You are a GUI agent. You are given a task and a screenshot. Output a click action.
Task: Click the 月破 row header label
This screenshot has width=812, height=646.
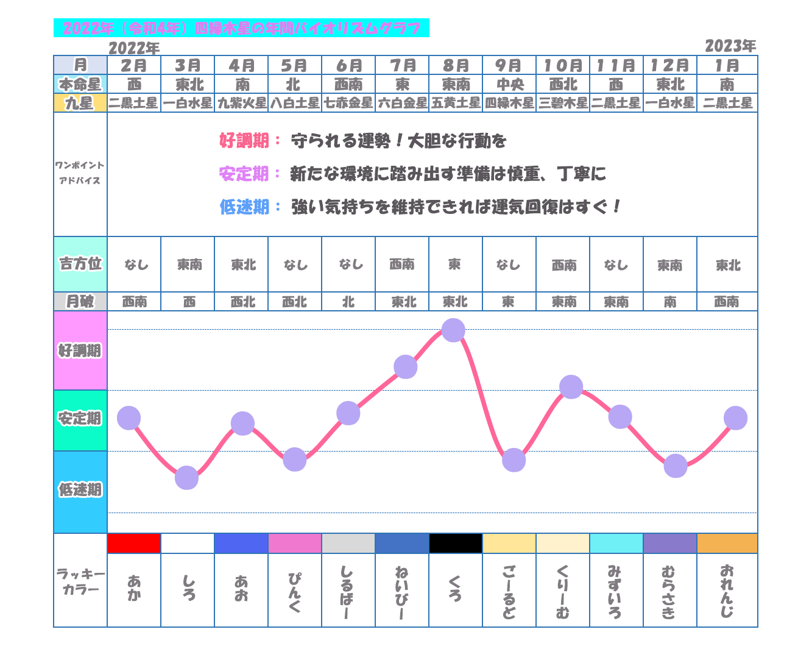(80, 302)
